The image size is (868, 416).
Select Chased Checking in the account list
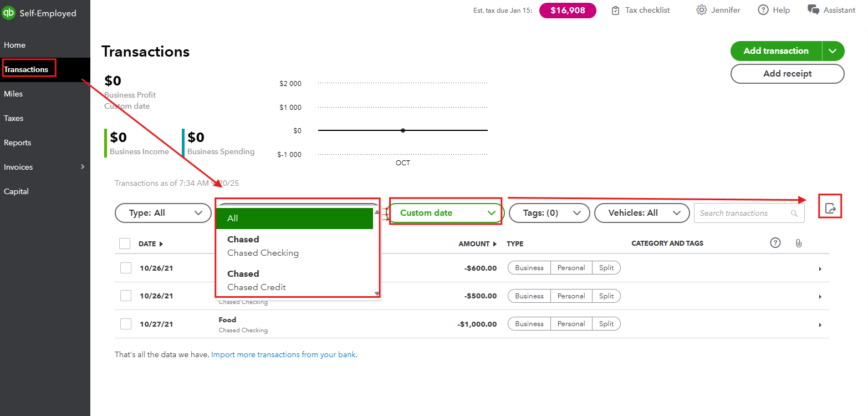coord(294,246)
